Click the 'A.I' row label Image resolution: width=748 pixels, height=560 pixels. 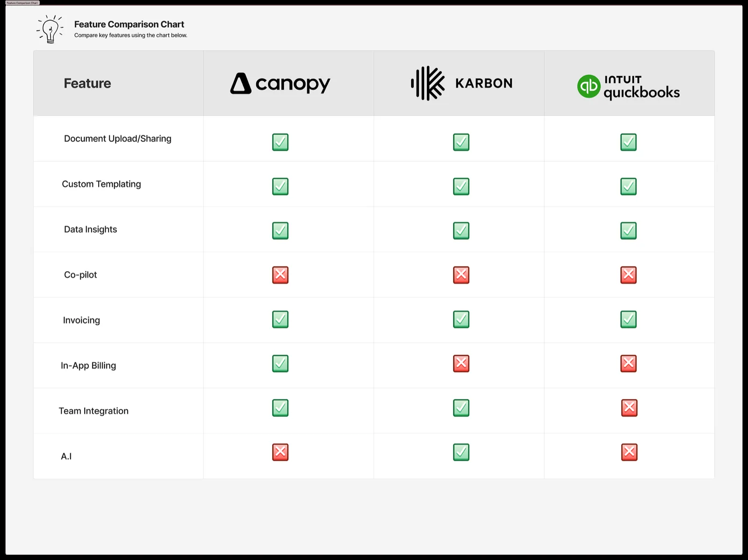click(x=66, y=456)
